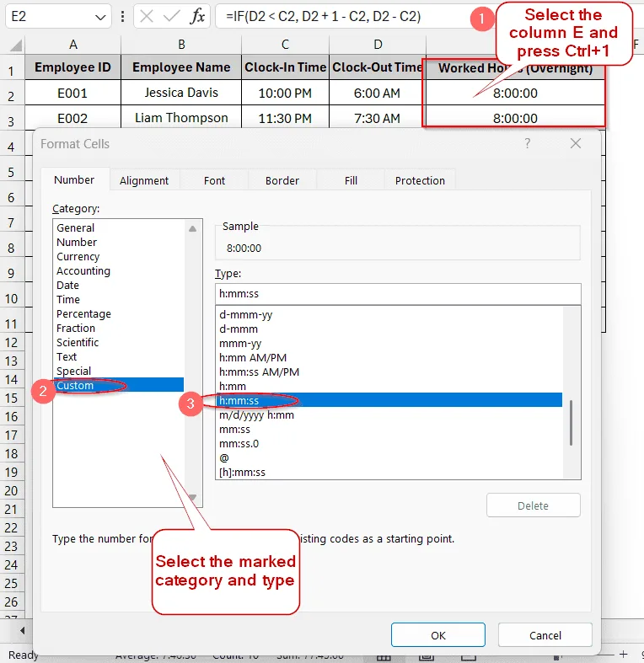The width and height of the screenshot is (644, 663).
Task: Switch to the Protection tab
Action: click(x=420, y=180)
